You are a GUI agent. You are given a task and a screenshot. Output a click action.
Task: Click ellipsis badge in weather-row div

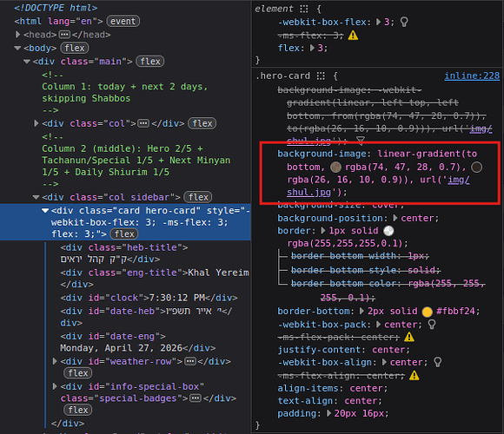coord(190,361)
